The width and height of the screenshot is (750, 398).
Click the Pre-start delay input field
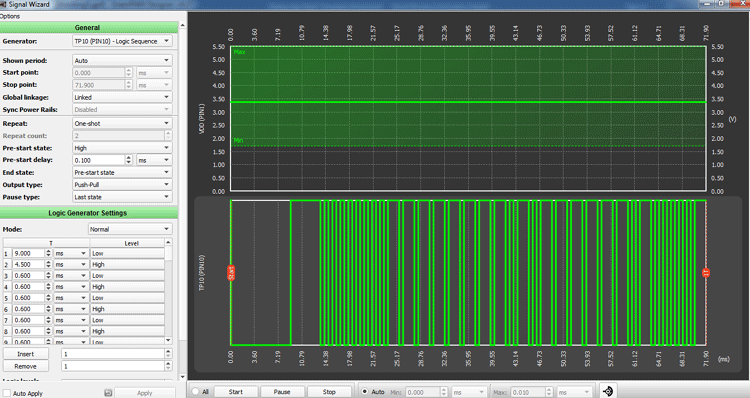[99, 160]
